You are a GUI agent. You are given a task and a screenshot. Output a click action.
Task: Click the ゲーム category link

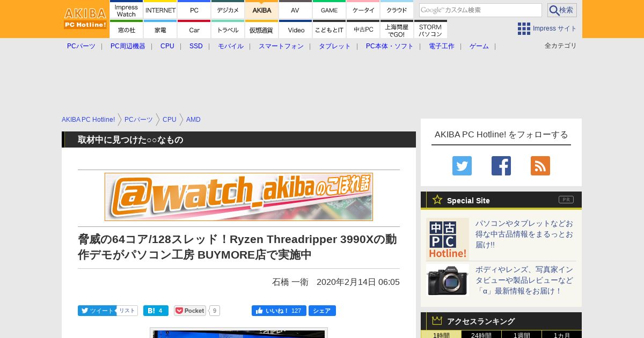tap(479, 46)
